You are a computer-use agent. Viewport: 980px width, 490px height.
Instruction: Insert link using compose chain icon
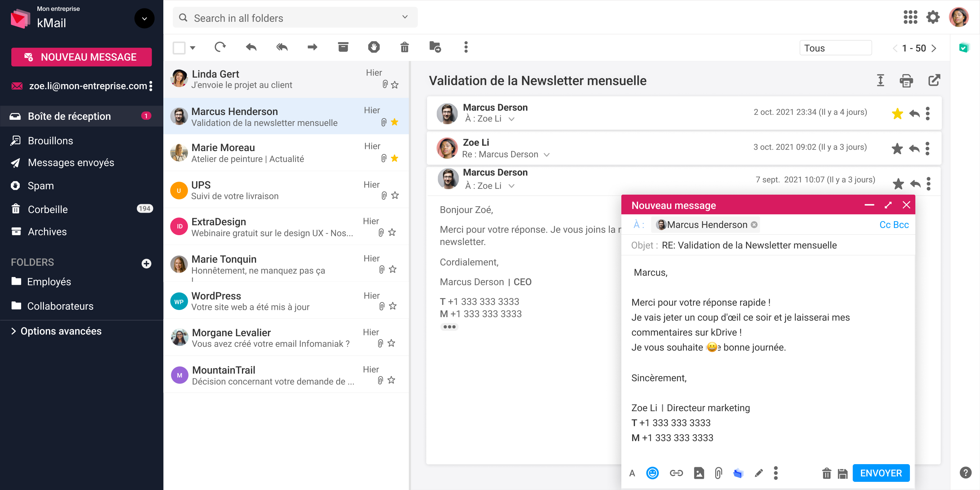coord(676,473)
